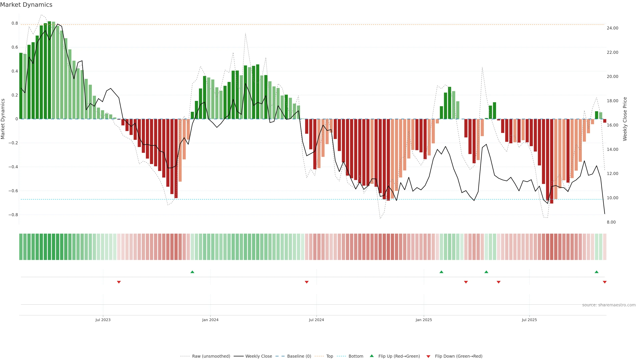Click the first Flip Down marker after Jul 2023
This screenshot has height=362, width=644.
coord(119,282)
